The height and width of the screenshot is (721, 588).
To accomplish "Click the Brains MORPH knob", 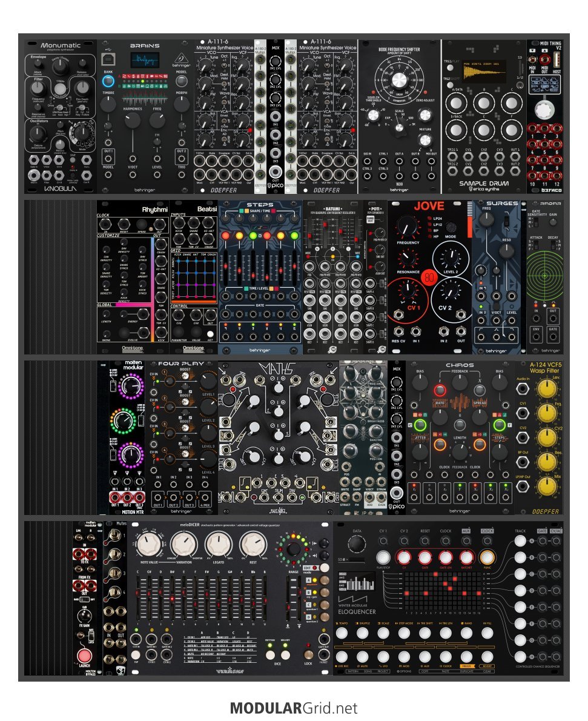I will click(x=182, y=104).
